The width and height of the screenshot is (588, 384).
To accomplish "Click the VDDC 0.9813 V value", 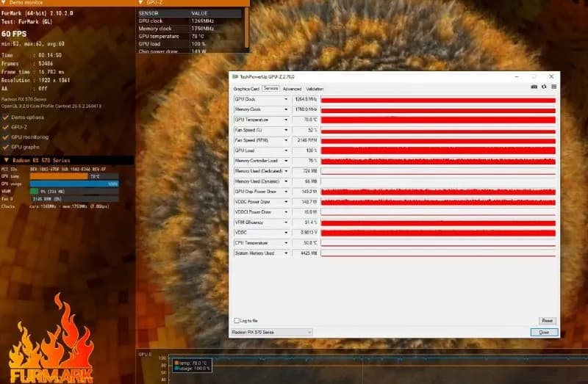I will [306, 233].
